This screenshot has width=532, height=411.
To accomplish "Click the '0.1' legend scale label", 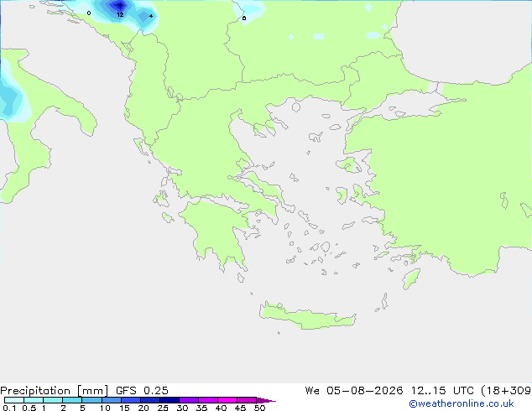I will (x=9, y=408).
